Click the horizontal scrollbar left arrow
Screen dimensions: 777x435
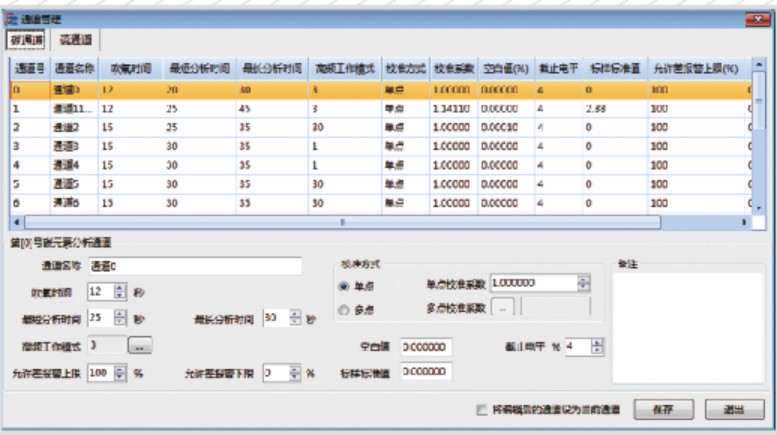[x=17, y=222]
